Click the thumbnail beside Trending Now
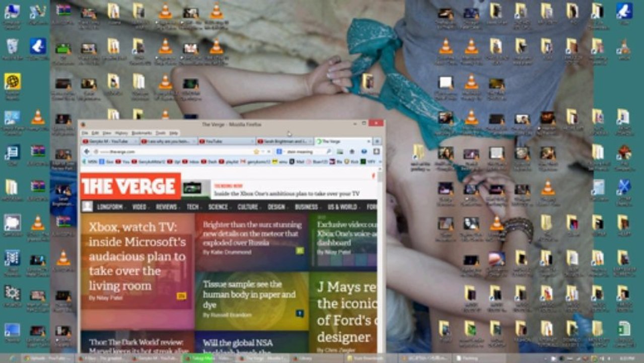This screenshot has width=644, height=363. click(196, 189)
